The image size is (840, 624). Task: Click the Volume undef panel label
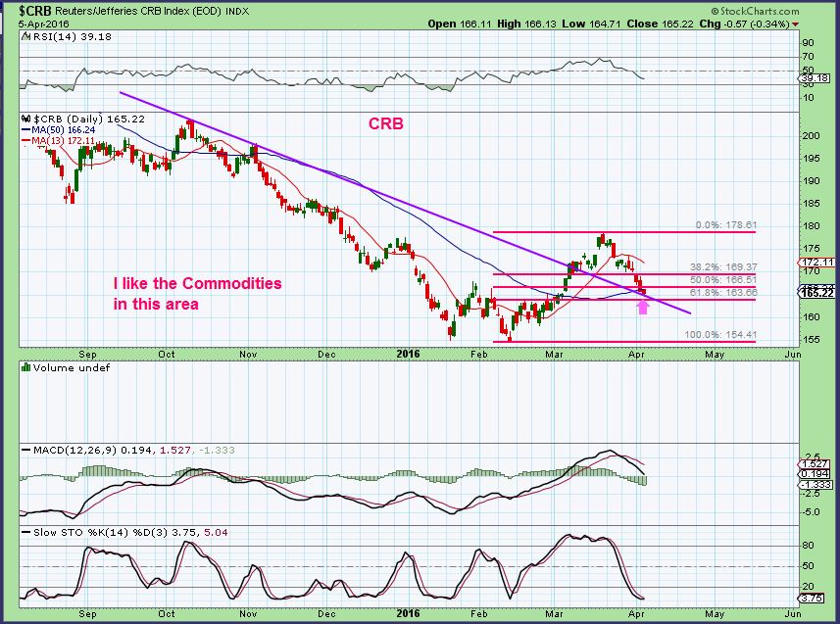[x=67, y=367]
